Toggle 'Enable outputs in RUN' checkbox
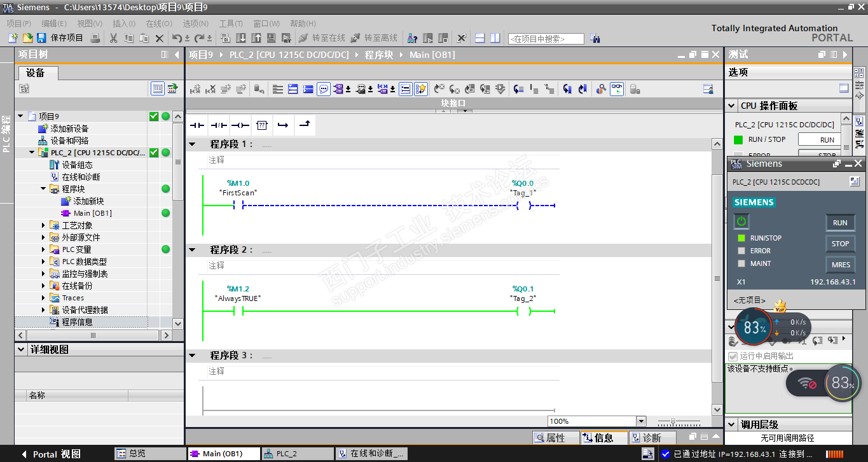Viewport: 868px width, 462px height. pos(733,356)
